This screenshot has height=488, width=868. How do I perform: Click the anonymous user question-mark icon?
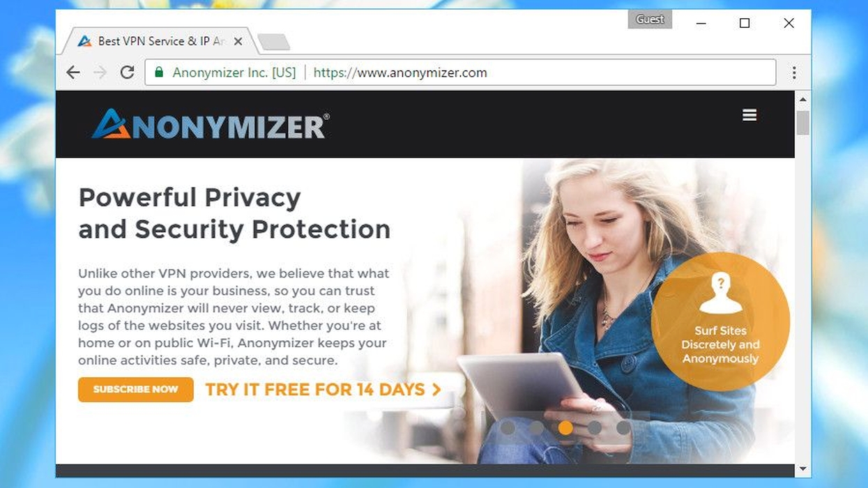click(x=721, y=293)
